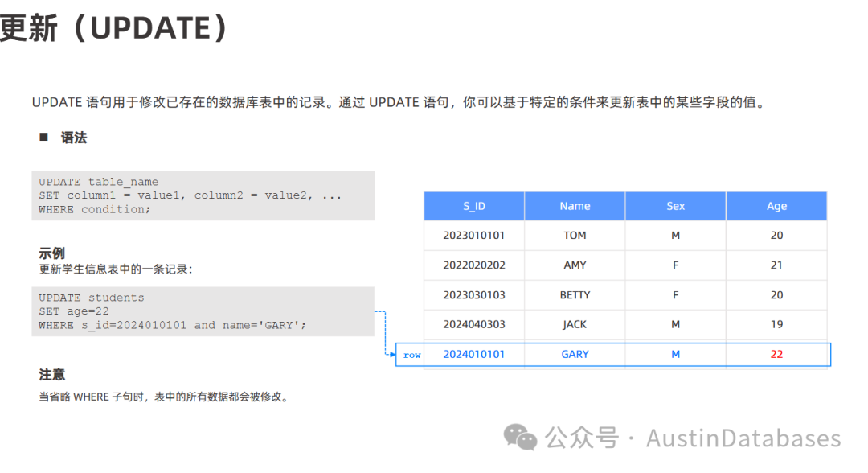Click the Age value 19 in JACK's row

pyautogui.click(x=776, y=324)
